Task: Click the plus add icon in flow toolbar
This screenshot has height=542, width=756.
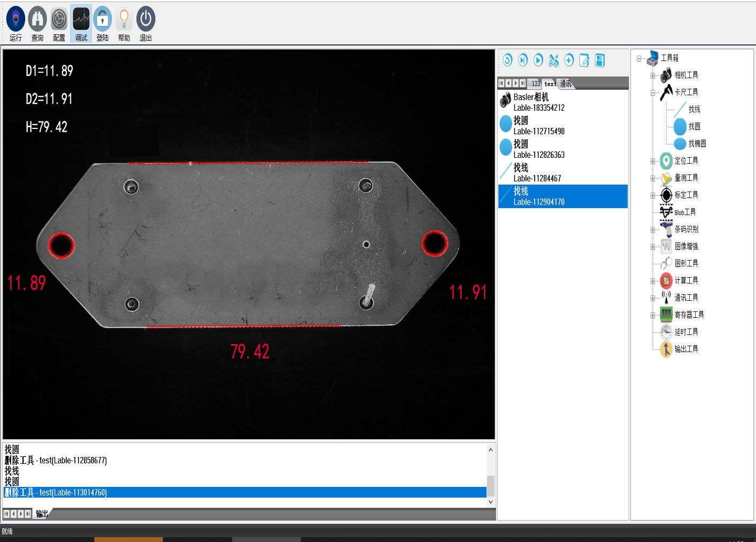Action: [569, 60]
